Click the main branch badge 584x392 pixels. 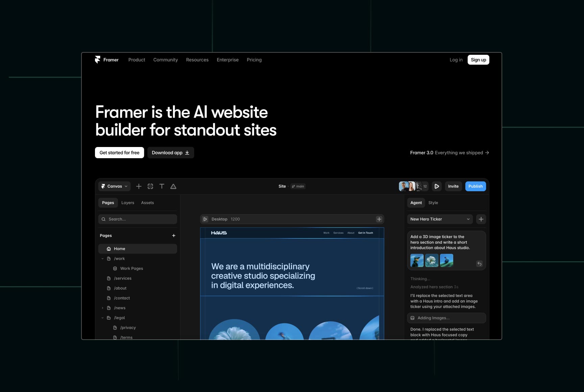coord(298,186)
